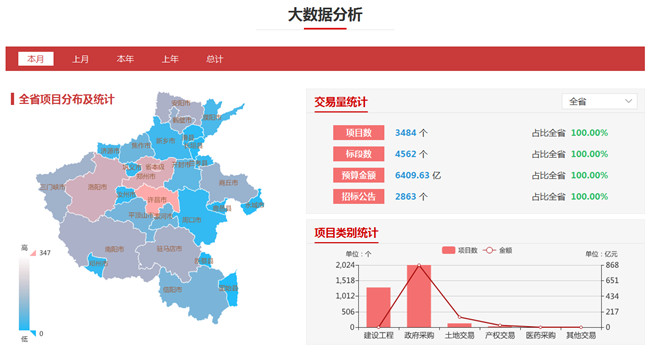
Task: Open the 全省 region dropdown
Action: (599, 101)
